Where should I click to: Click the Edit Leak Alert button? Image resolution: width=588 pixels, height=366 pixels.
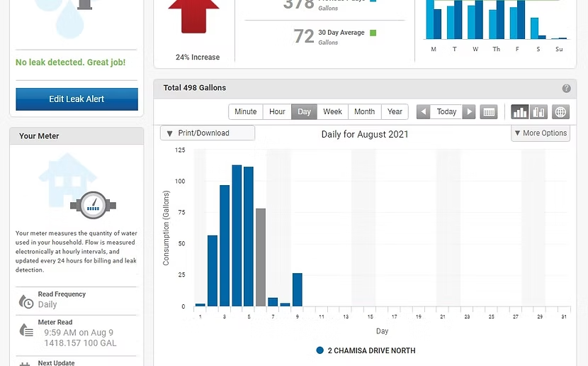(x=77, y=99)
